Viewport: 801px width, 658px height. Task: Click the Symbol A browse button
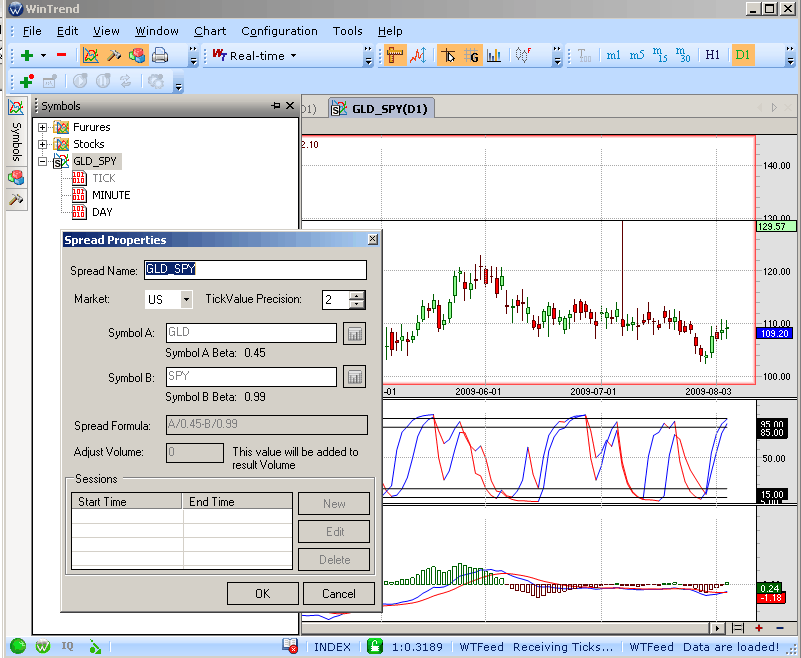point(355,334)
